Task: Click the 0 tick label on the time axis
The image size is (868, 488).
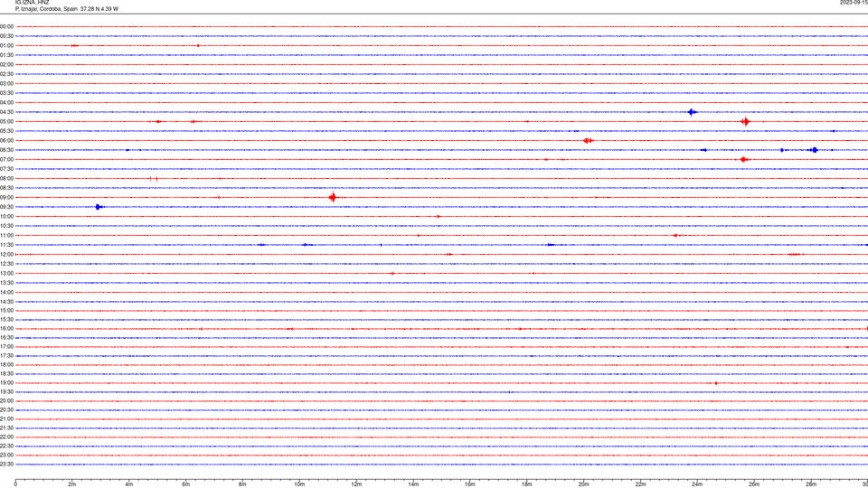Action: tap(15, 484)
